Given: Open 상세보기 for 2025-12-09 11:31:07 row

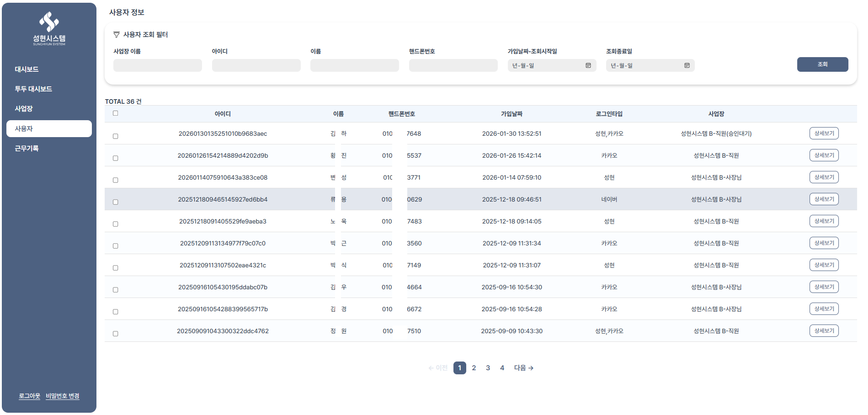Looking at the screenshot, I should pos(824,265).
